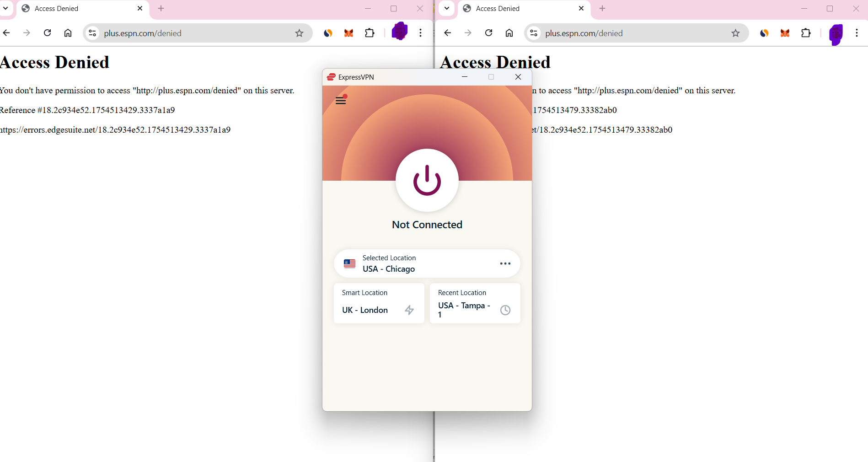Open Extensions puzzle icon in right browser
The height and width of the screenshot is (462, 868).
point(806,33)
